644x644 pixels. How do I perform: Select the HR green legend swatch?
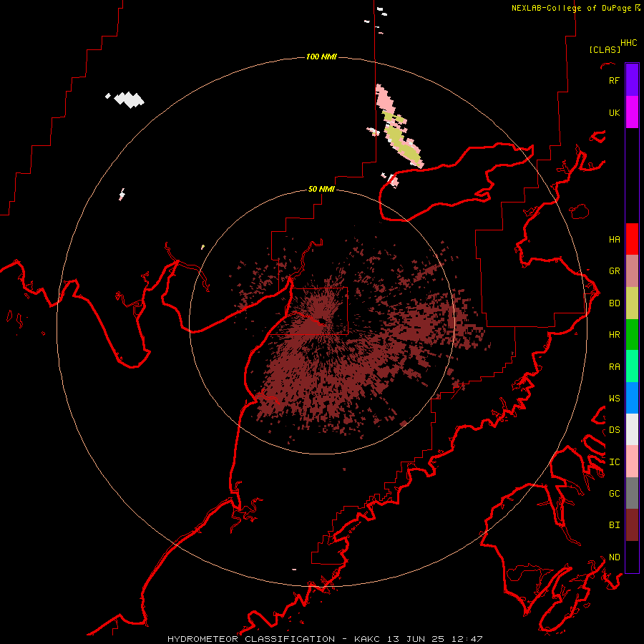(632, 335)
